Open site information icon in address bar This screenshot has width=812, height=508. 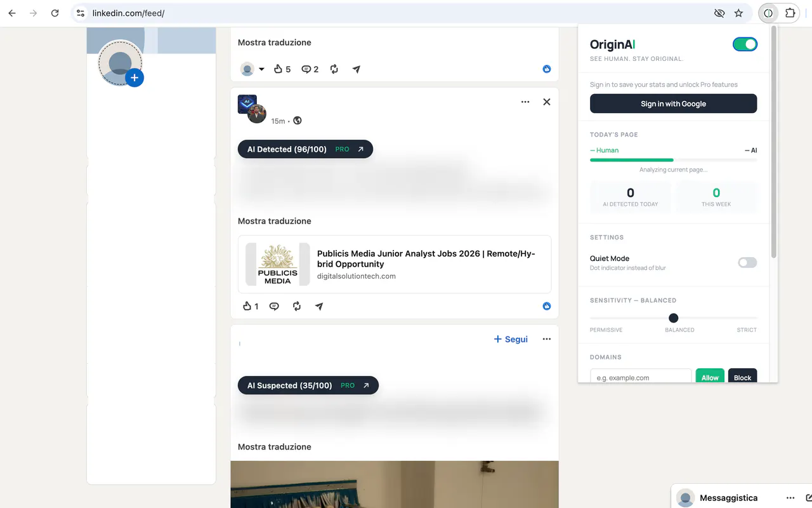(x=80, y=13)
